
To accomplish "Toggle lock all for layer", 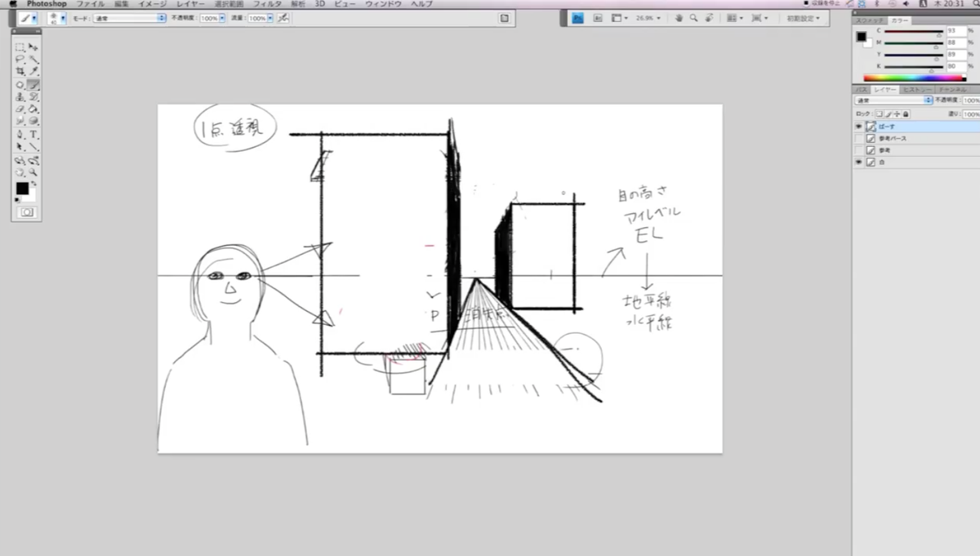I will coord(906,114).
